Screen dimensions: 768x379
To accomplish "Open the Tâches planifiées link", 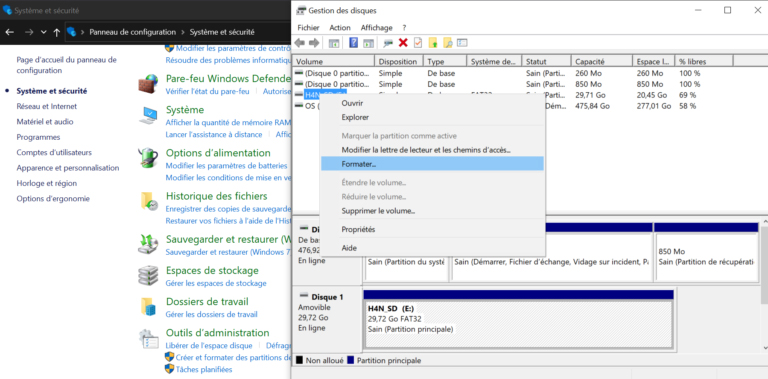I will [204, 369].
